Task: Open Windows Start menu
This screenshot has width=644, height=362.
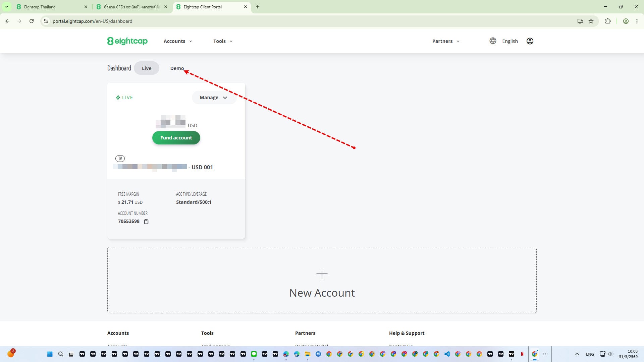Action: click(x=50, y=354)
